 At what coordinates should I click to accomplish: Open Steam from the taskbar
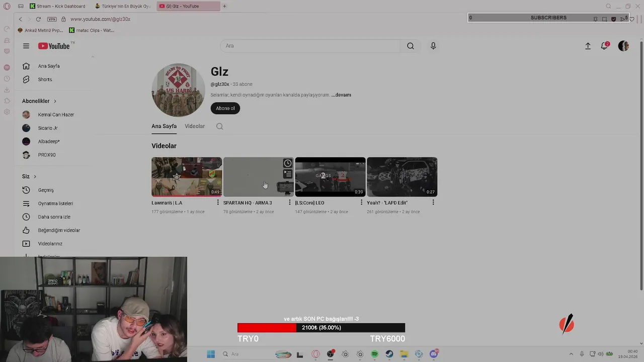point(389,354)
